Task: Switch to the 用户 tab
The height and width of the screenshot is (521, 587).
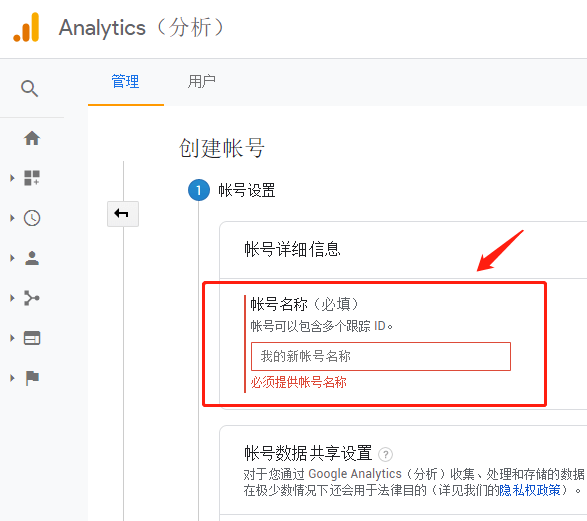Action: tap(202, 82)
